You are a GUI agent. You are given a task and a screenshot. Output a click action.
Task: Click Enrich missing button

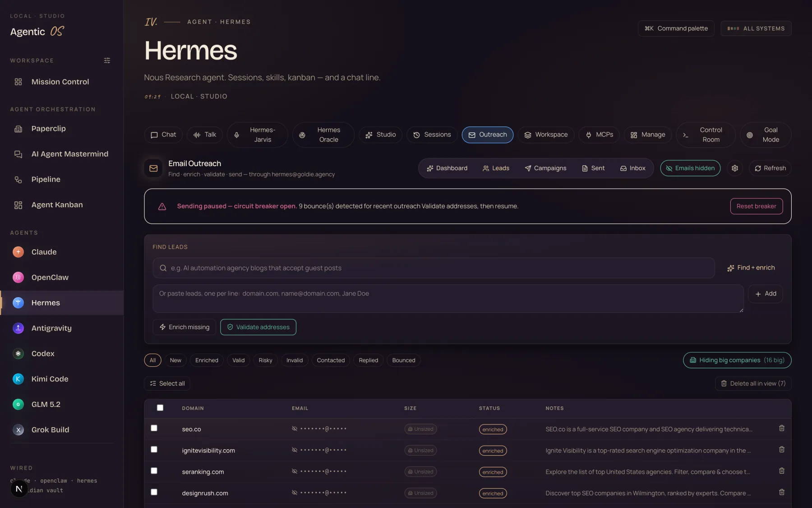tap(185, 327)
